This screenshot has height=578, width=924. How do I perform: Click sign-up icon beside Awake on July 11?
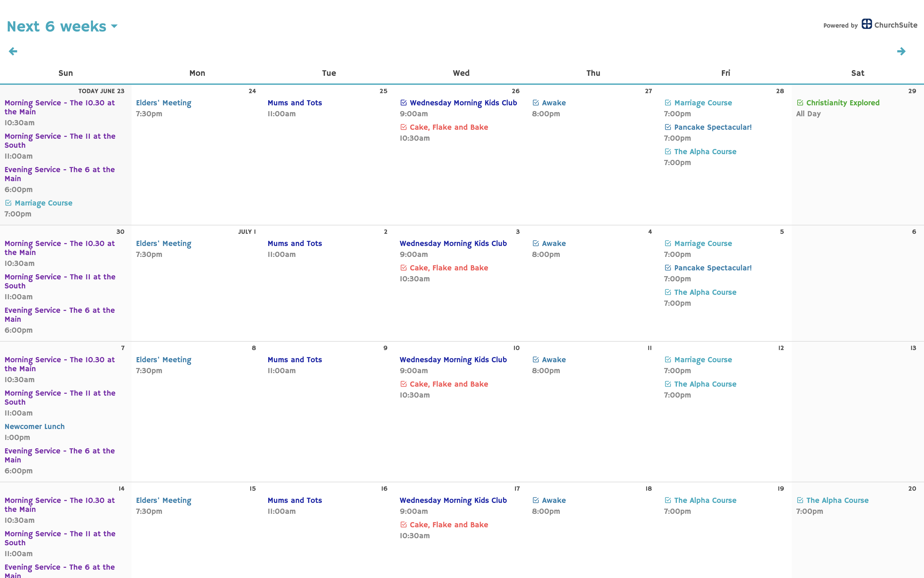pyautogui.click(x=536, y=360)
